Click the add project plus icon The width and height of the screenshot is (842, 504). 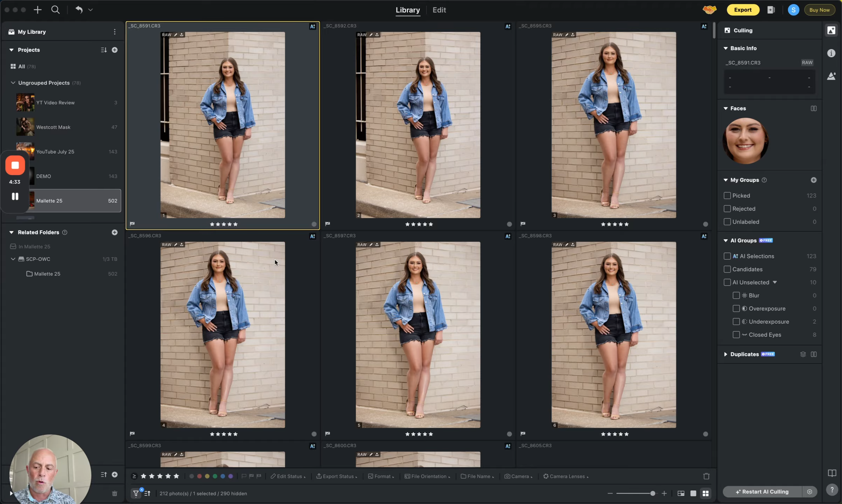click(x=115, y=50)
